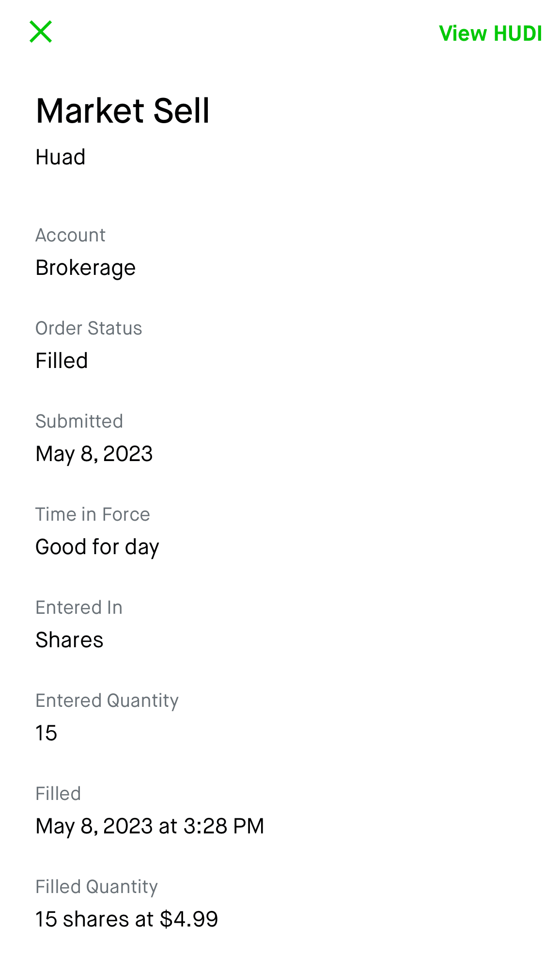The image size is (560, 958).
Task: Click the Time in Force label
Action: pos(93,514)
